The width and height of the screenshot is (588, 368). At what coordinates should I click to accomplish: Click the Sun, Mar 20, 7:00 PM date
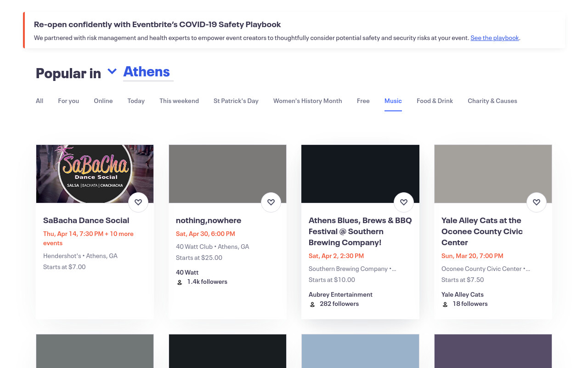tap(472, 256)
